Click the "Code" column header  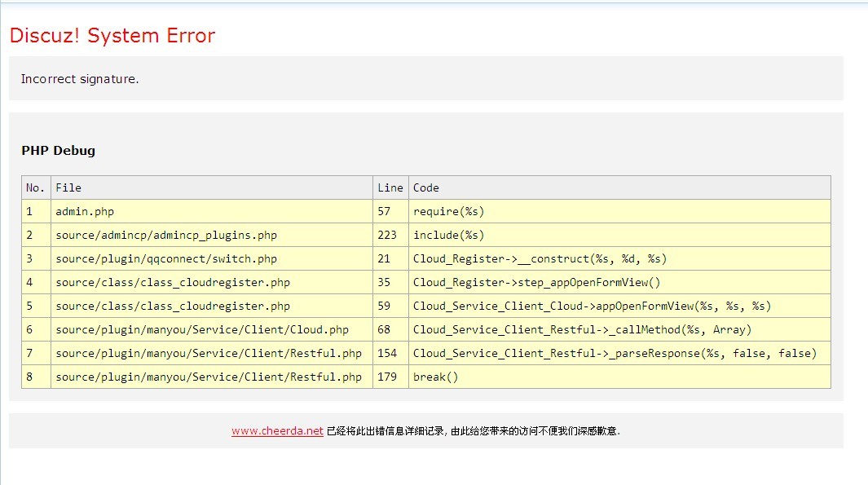pyautogui.click(x=426, y=187)
